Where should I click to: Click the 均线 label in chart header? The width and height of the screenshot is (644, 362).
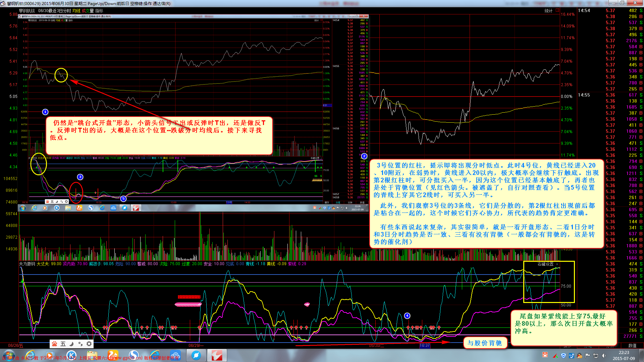(x=76, y=11)
